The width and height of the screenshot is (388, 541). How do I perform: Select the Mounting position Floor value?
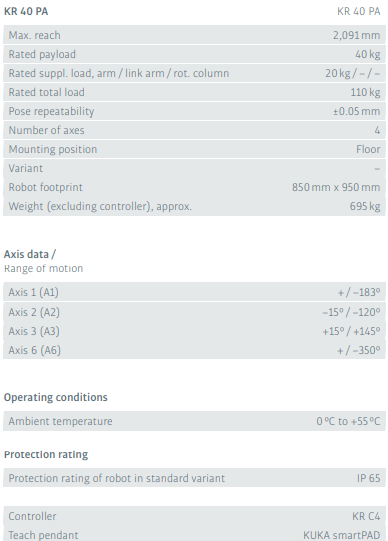pyautogui.click(x=368, y=149)
